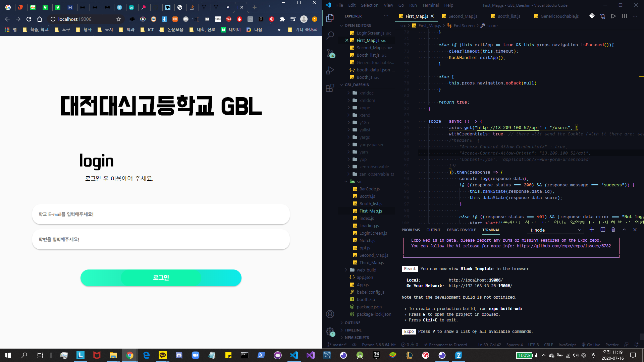Expand the web-build folder
Viewport: 644px width, 362px height.
tap(366, 270)
